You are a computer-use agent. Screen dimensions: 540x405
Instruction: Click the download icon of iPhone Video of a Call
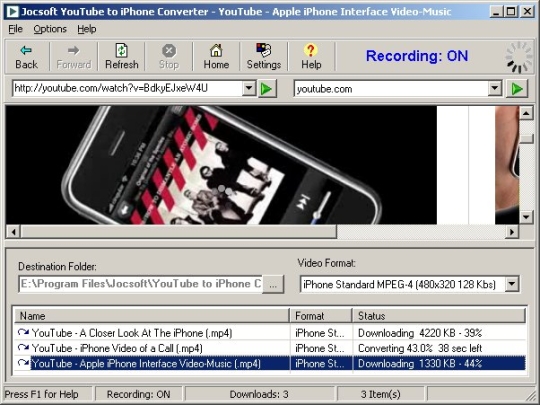click(23, 347)
